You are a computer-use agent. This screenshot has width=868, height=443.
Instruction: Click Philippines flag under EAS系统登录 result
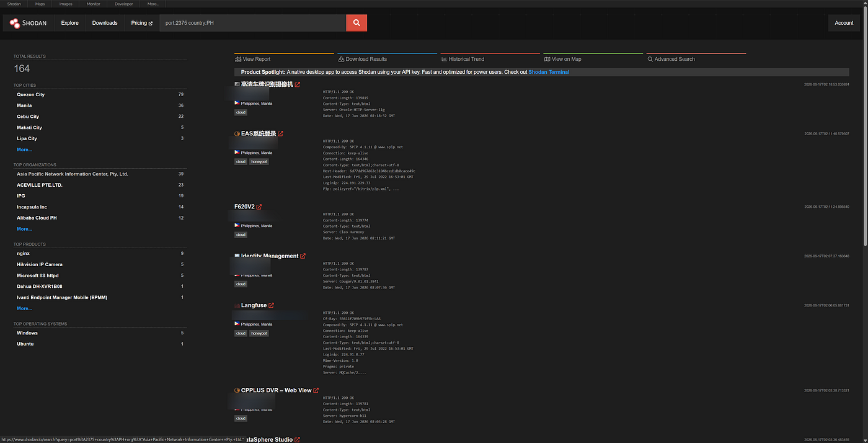(x=237, y=152)
